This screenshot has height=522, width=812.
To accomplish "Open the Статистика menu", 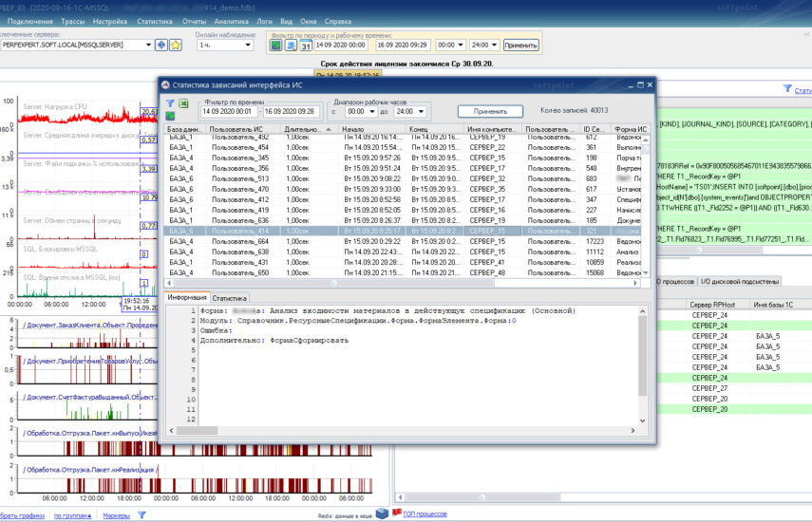I will tap(154, 21).
